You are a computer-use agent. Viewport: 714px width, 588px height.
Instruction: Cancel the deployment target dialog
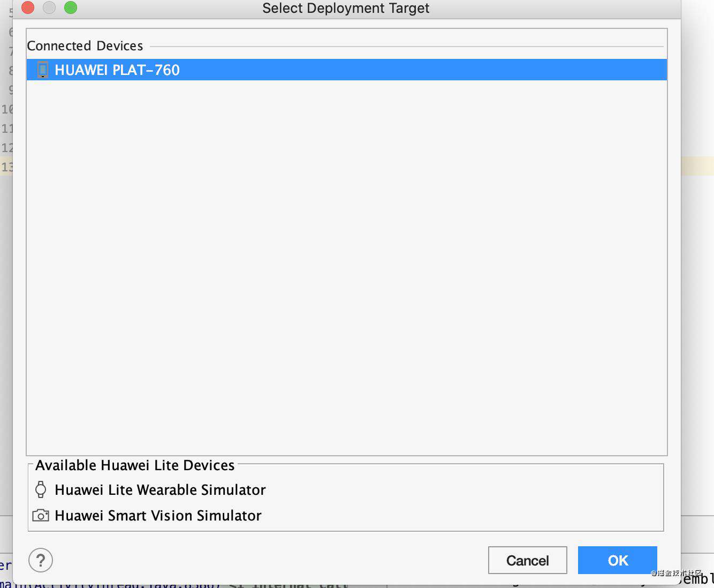[528, 560]
